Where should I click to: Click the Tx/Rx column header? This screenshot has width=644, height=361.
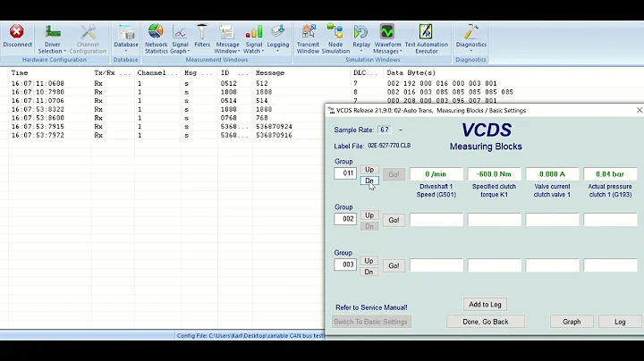pyautogui.click(x=112, y=73)
